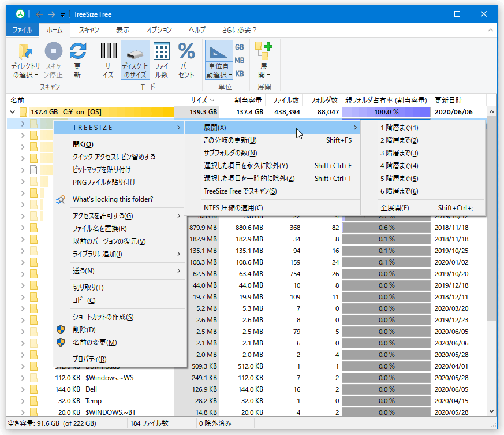Expand the Temp folder node
The height and width of the screenshot is (435, 504).
click(23, 401)
